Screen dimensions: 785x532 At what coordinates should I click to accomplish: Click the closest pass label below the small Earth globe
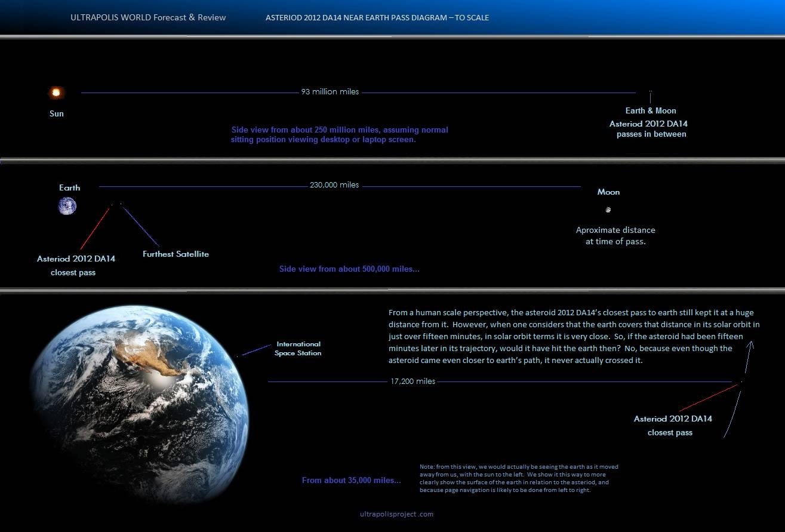tap(76, 266)
